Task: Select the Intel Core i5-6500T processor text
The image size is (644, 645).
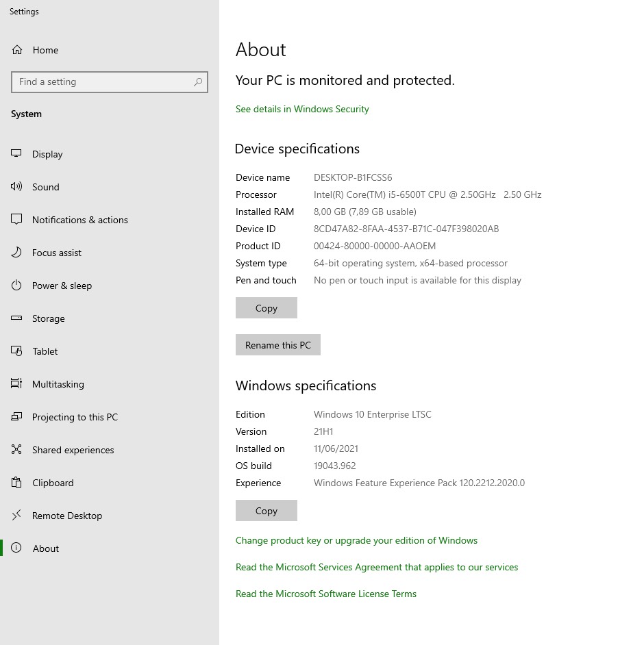Action: pos(428,194)
